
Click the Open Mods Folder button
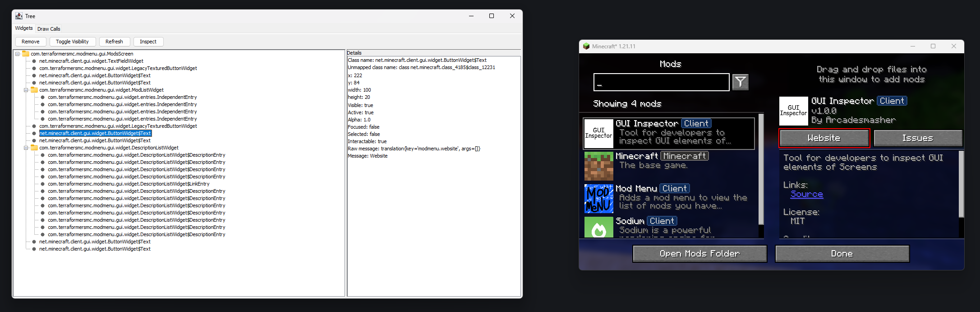(699, 254)
